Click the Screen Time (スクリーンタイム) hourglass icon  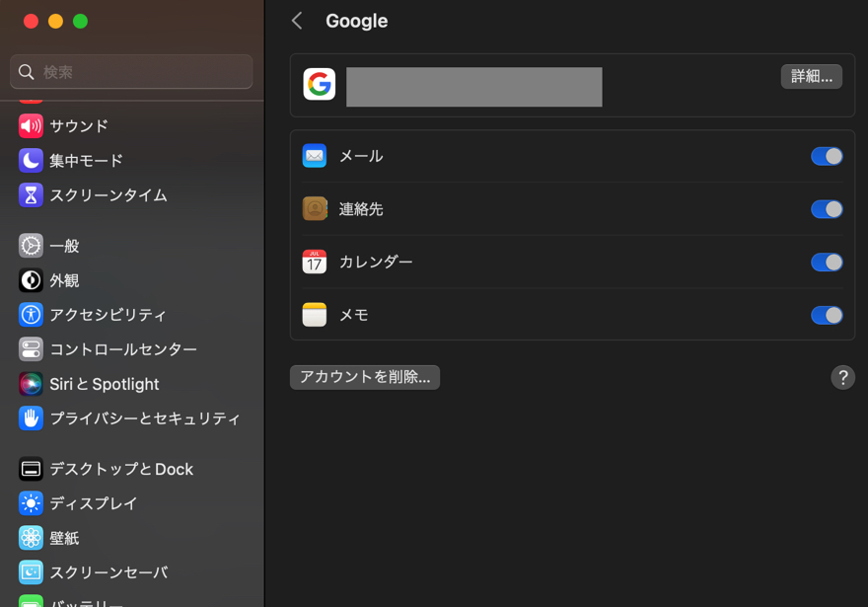pos(31,195)
